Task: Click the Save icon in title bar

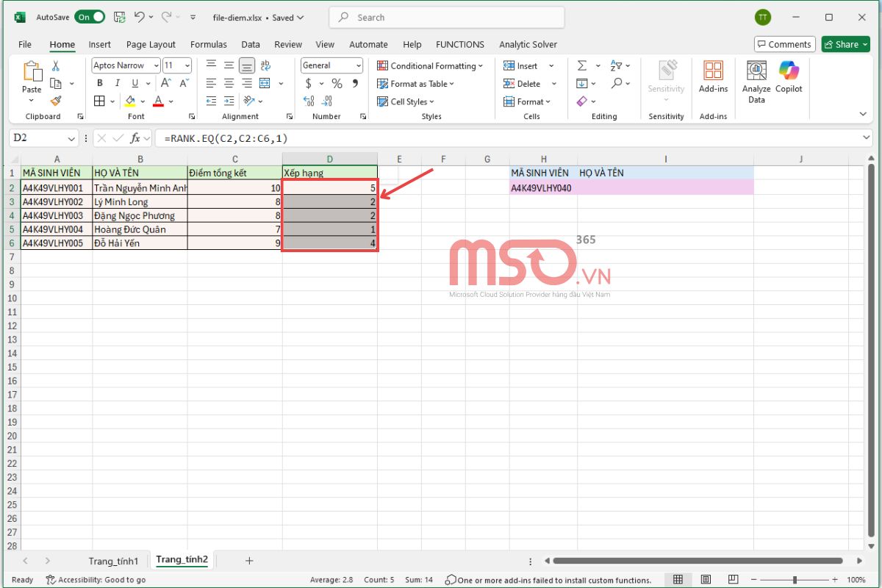Action: (120, 17)
